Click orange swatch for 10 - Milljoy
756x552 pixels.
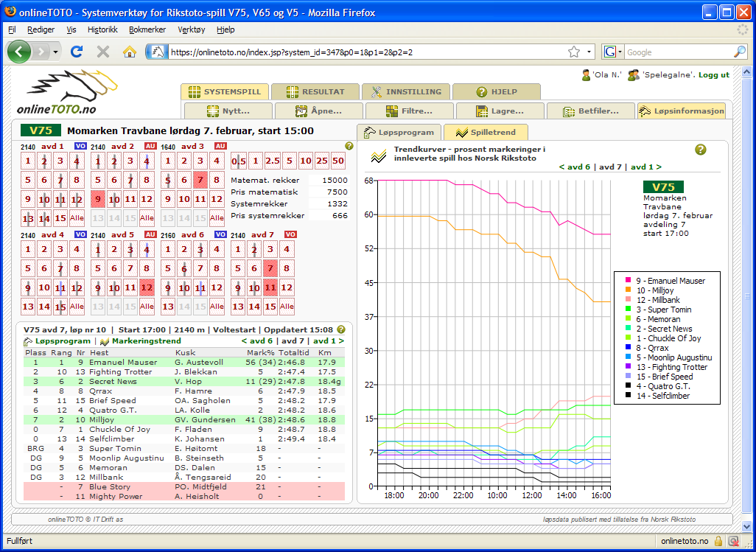(x=629, y=290)
